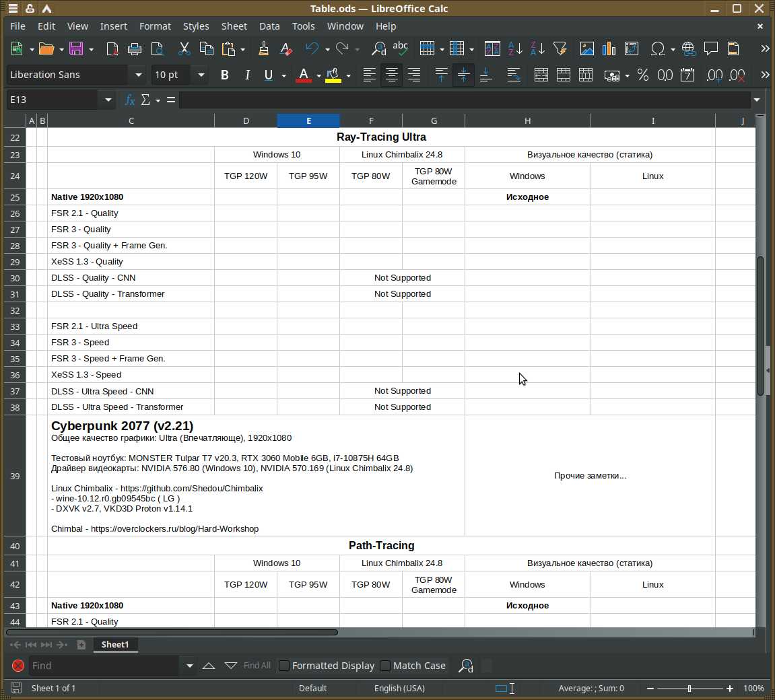Screen dimensions: 775x700
Task: Click the Clone Formatting paintbrush icon
Action: coord(263,48)
